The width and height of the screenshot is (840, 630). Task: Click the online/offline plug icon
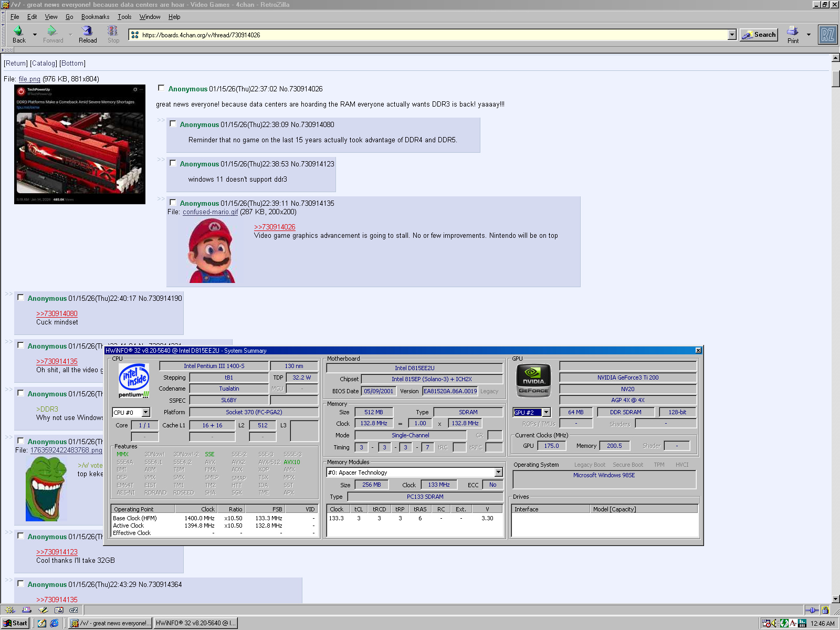pos(812,610)
